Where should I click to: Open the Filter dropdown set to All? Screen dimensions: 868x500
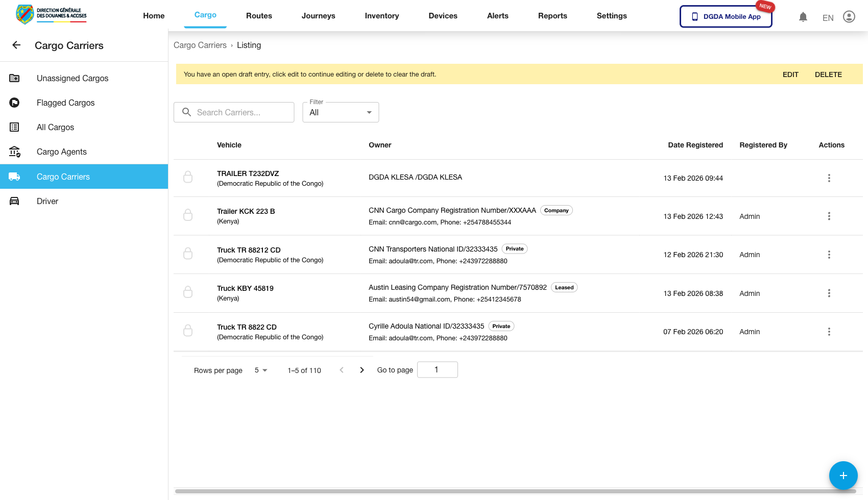pyautogui.click(x=341, y=113)
